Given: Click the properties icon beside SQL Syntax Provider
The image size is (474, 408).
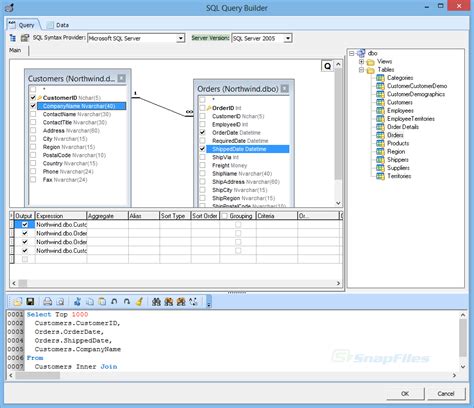Looking at the screenshot, I should [x=25, y=38].
